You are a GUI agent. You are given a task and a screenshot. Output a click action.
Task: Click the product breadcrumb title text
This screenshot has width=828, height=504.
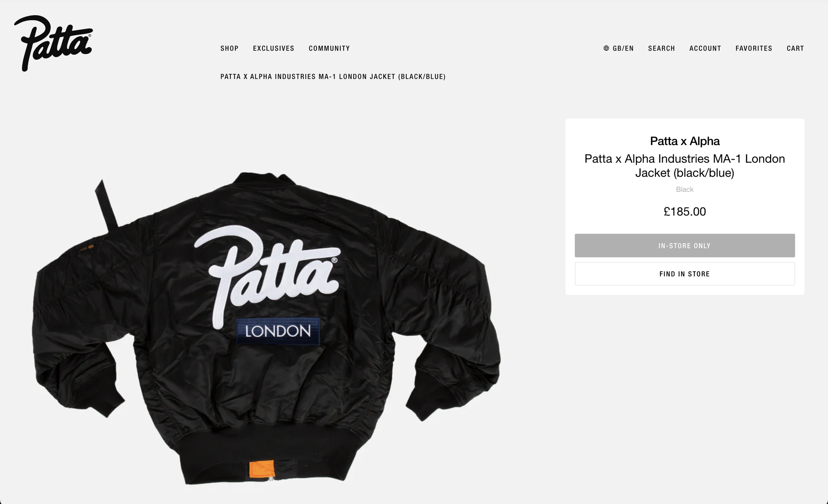coord(333,76)
